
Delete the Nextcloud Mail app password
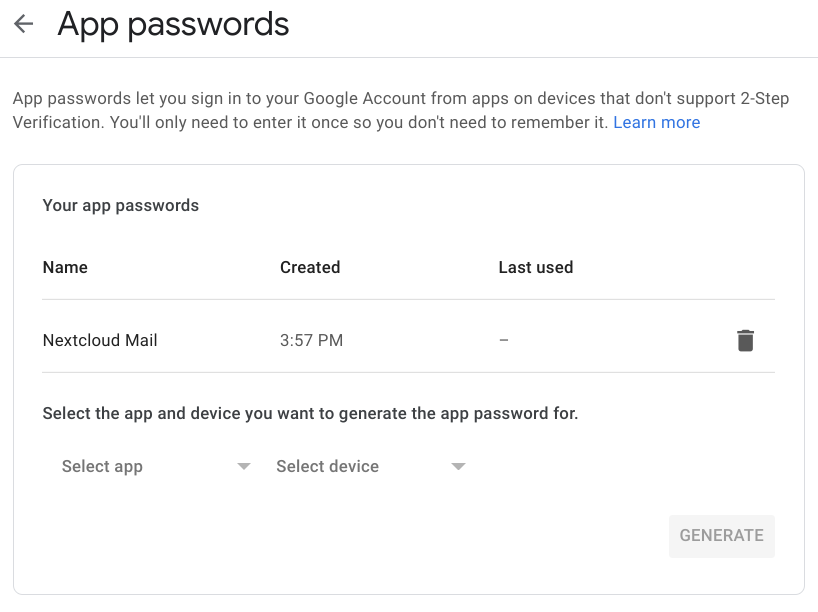pyautogui.click(x=745, y=341)
